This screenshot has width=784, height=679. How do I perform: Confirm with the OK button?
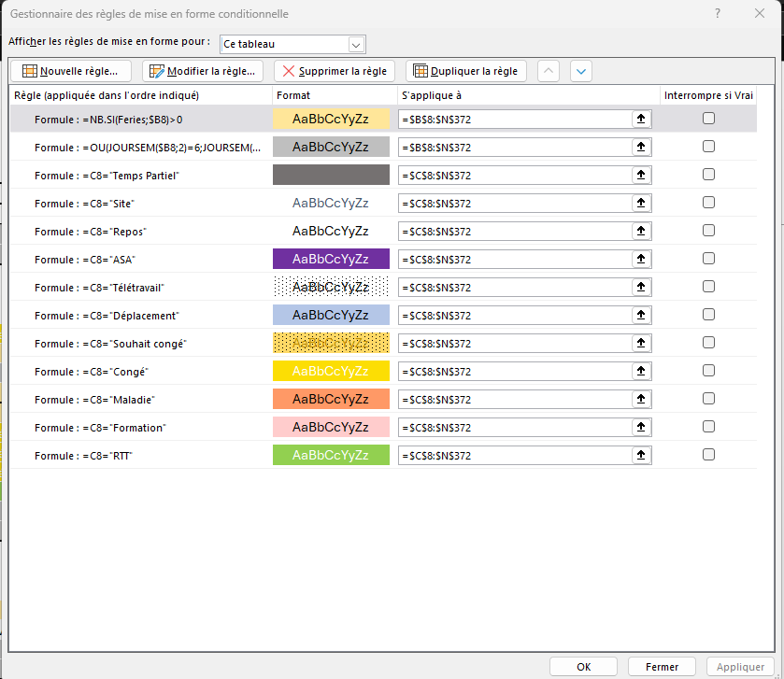tap(583, 667)
